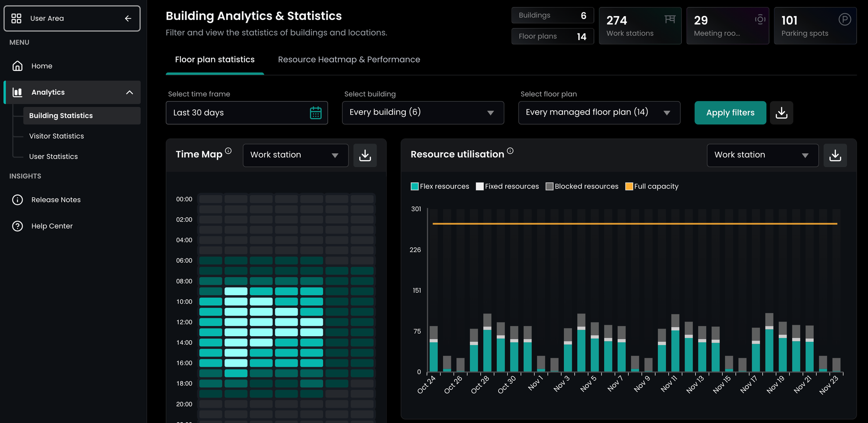Collapse the Analytics menu section
Viewport: 868px width, 423px height.
point(129,93)
